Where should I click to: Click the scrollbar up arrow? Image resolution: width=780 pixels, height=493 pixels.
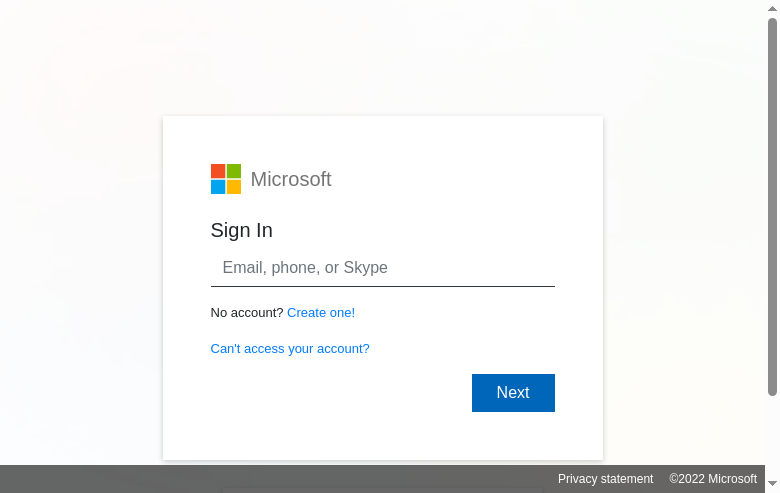pos(772,8)
